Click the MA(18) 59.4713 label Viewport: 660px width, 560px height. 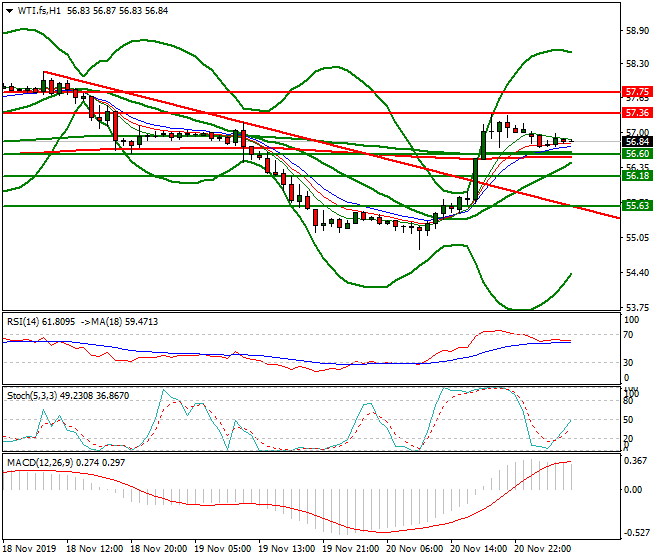(x=125, y=322)
